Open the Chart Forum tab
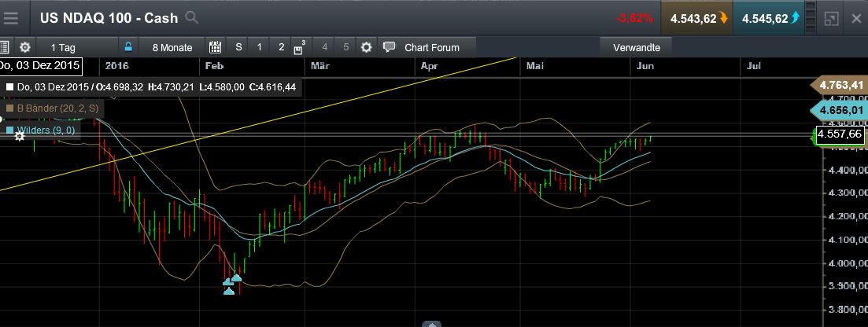The height and width of the screenshot is (327, 868). pyautogui.click(x=427, y=48)
